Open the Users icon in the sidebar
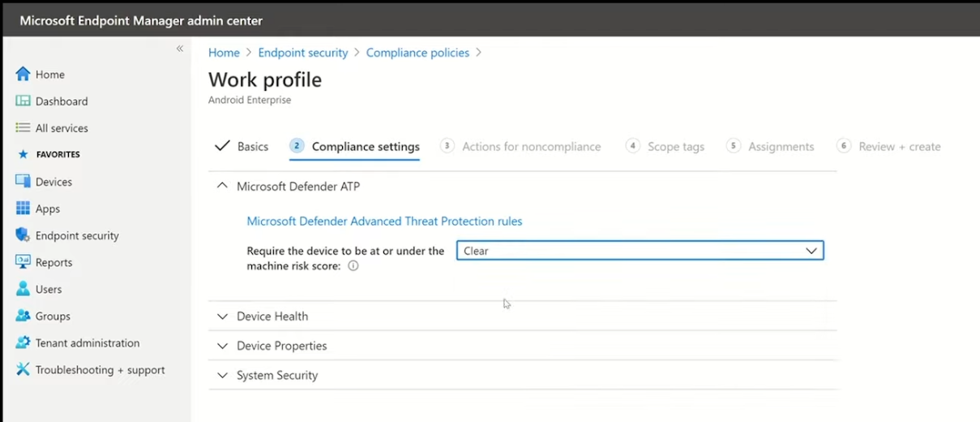This screenshot has height=422, width=980. tap(23, 289)
